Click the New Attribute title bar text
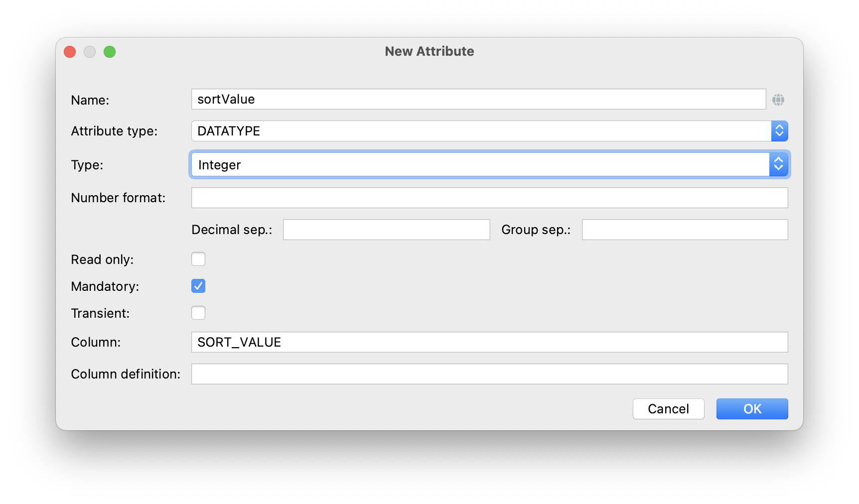This screenshot has width=859, height=504. (x=429, y=51)
